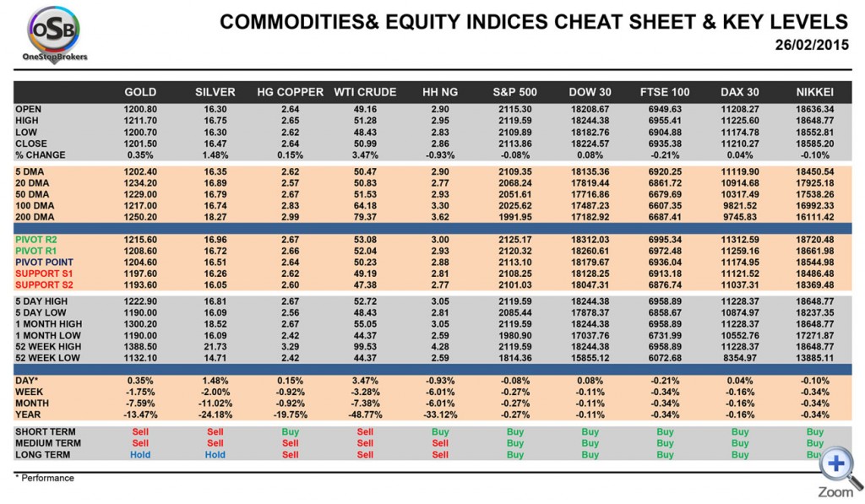Select the GOLD column header
865x504 pixels.
140,91
